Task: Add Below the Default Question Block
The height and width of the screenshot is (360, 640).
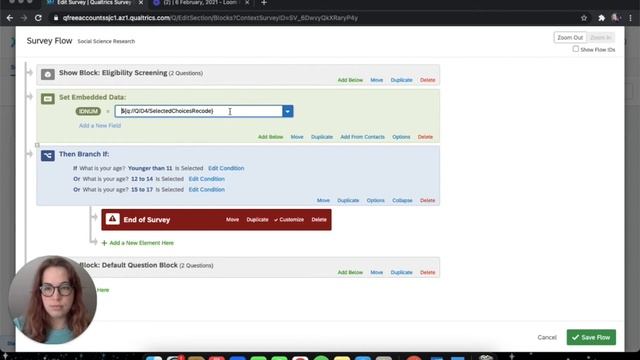Action: pyautogui.click(x=350, y=272)
